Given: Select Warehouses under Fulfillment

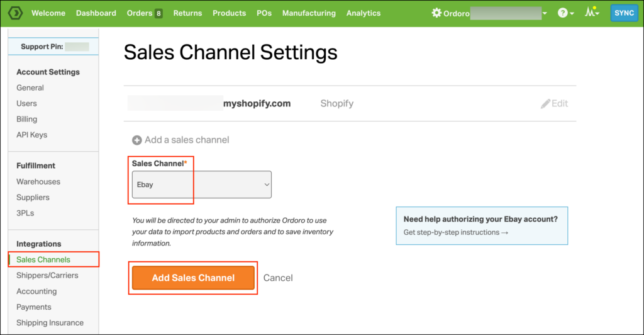Looking at the screenshot, I should (x=38, y=182).
